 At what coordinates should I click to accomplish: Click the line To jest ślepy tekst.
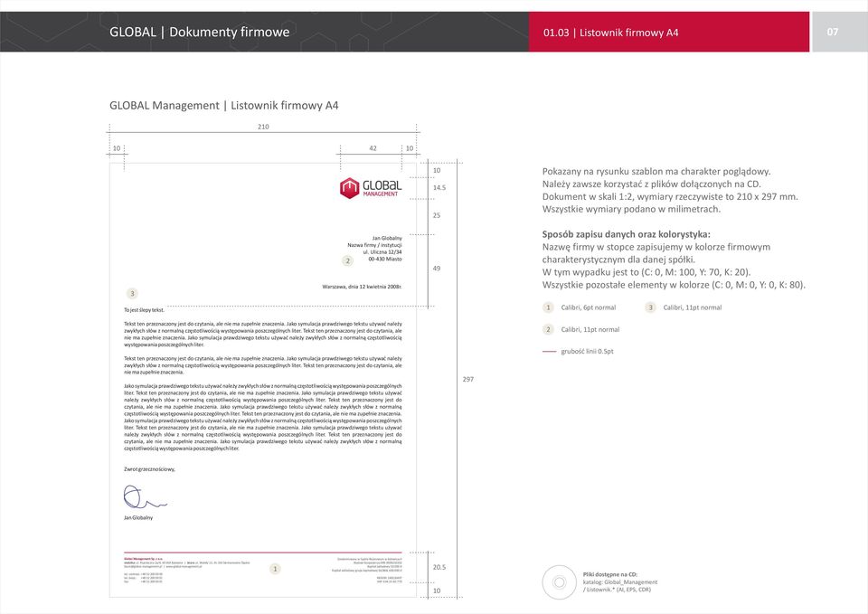pyautogui.click(x=144, y=310)
